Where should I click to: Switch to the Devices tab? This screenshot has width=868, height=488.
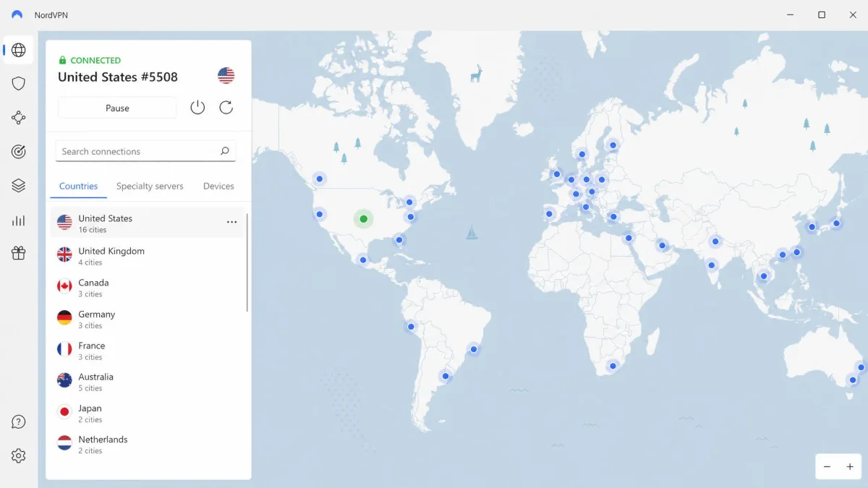[218, 186]
